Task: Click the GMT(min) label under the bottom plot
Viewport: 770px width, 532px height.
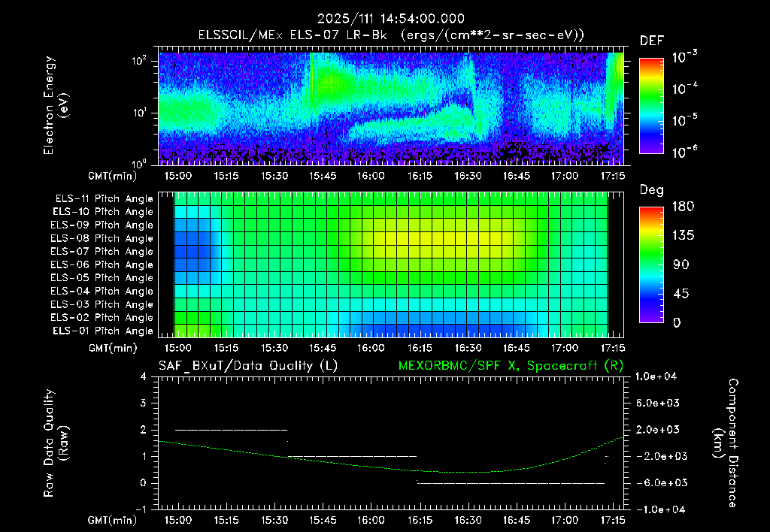Action: coord(113,521)
